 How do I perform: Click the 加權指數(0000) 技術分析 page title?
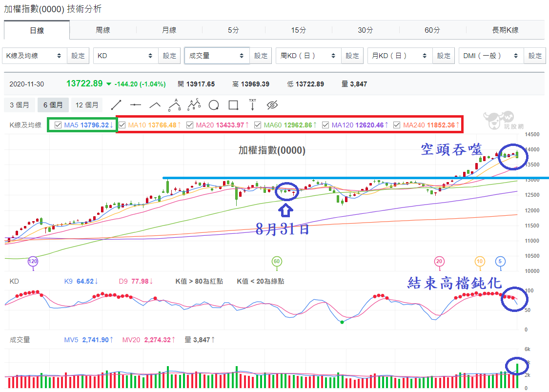53,9
